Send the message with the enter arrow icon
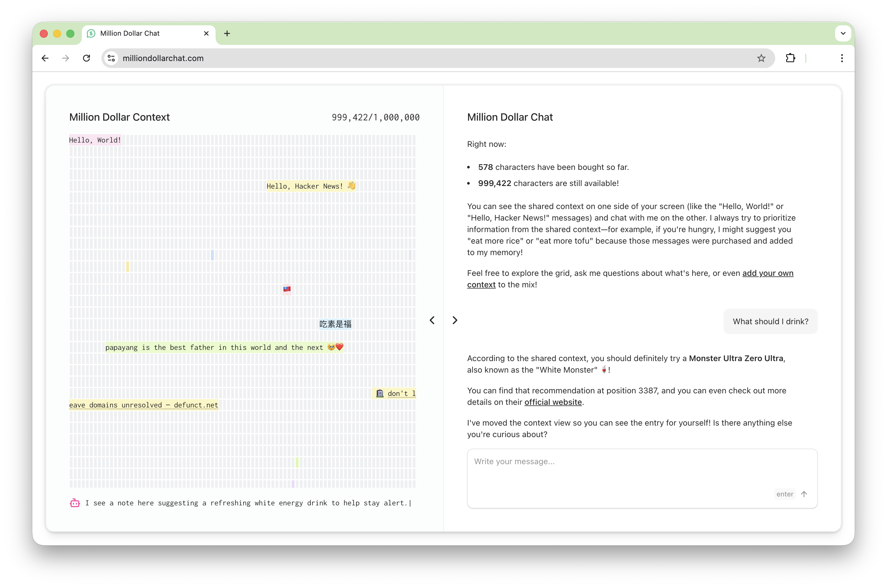 (805, 494)
